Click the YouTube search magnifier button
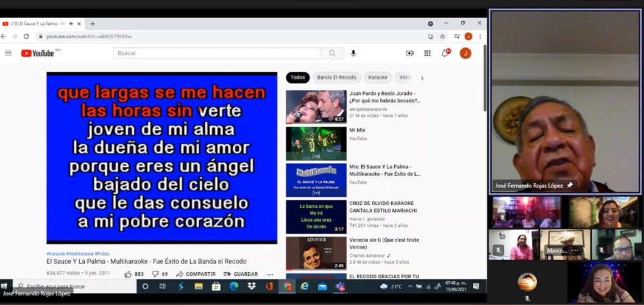This screenshot has height=305, width=644. (x=332, y=53)
